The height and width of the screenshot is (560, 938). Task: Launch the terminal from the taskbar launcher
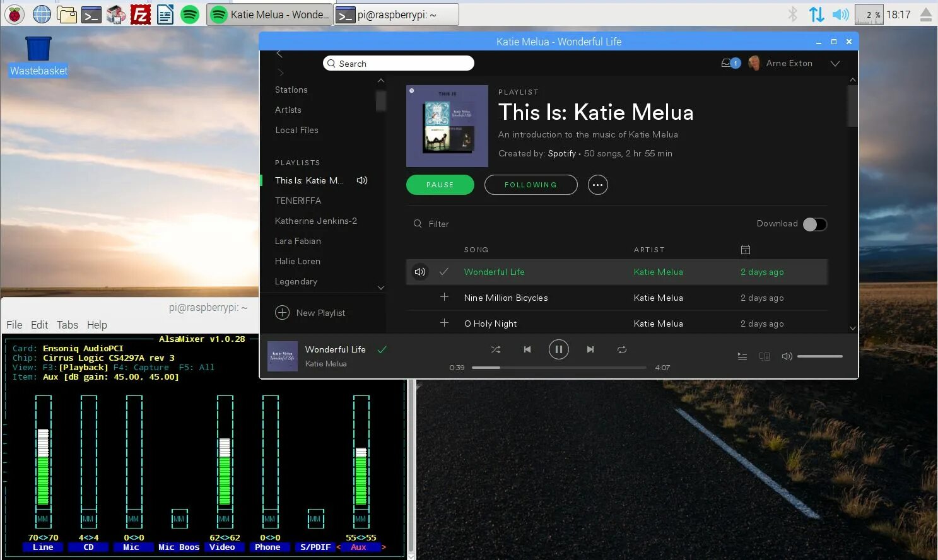pyautogui.click(x=91, y=14)
